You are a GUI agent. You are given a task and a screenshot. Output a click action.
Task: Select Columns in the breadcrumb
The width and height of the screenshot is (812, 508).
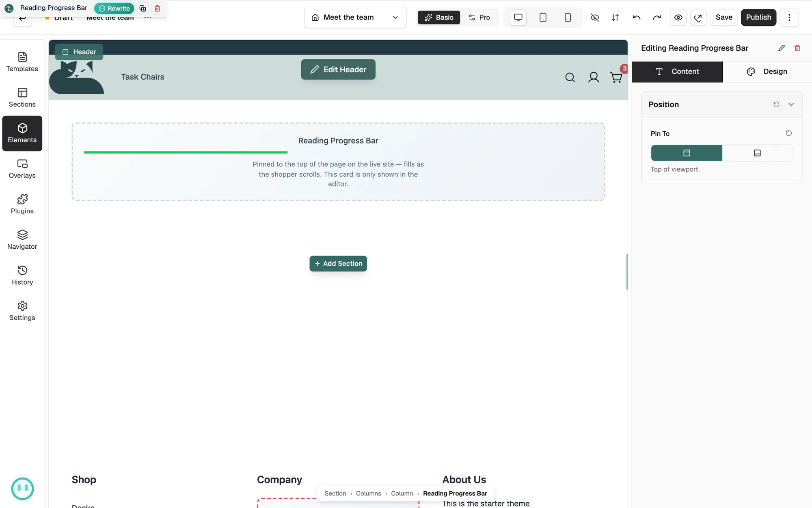(x=368, y=493)
